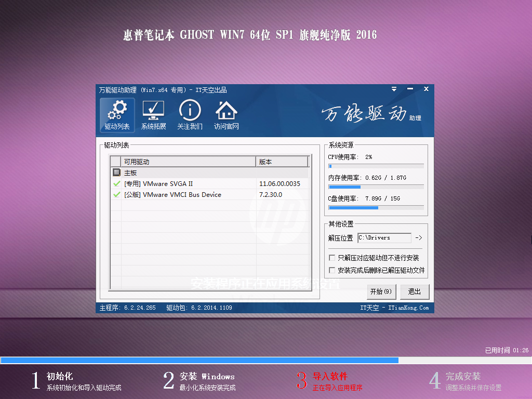Click the 开始 (9) button
The width and height of the screenshot is (532, 399).
point(381,292)
